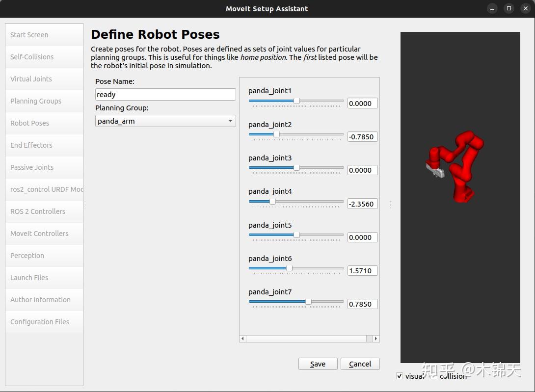Cancel the pose editing
The height and width of the screenshot is (392, 535).
(360, 364)
